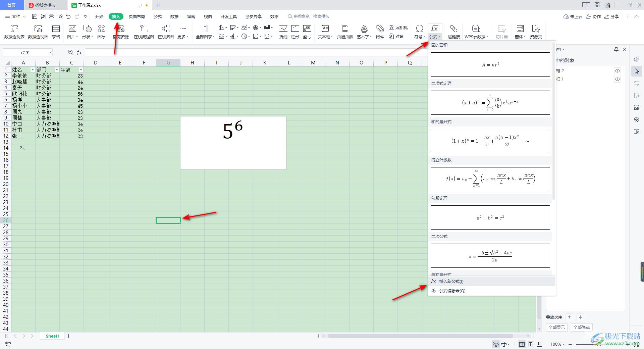
Task: Expand the 全部图表 charts dropdown
Action: (205, 37)
